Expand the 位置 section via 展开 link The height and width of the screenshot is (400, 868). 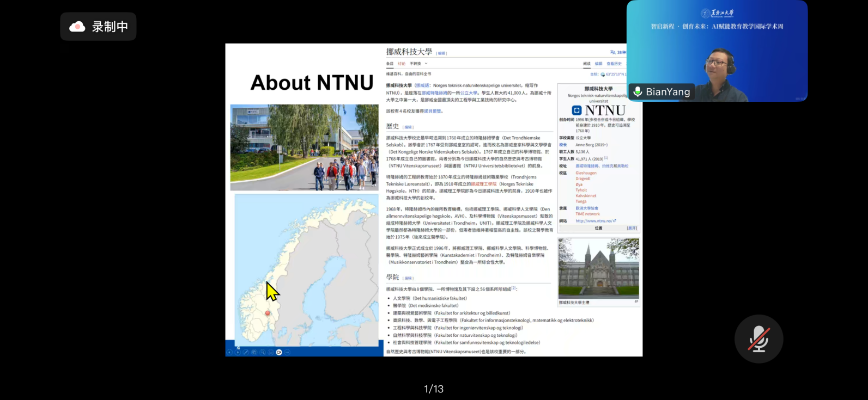[632, 228]
